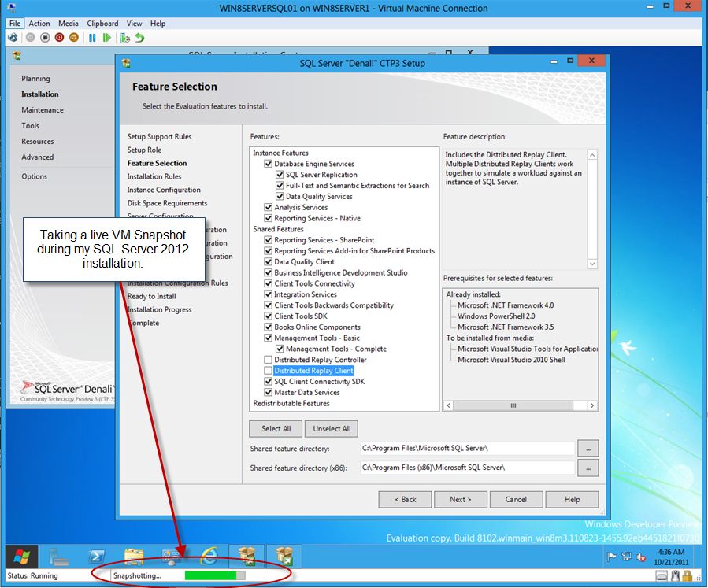The image size is (708, 588).
Task: Click the keyboard icon in VM status bar
Action: pyautogui.click(x=662, y=576)
